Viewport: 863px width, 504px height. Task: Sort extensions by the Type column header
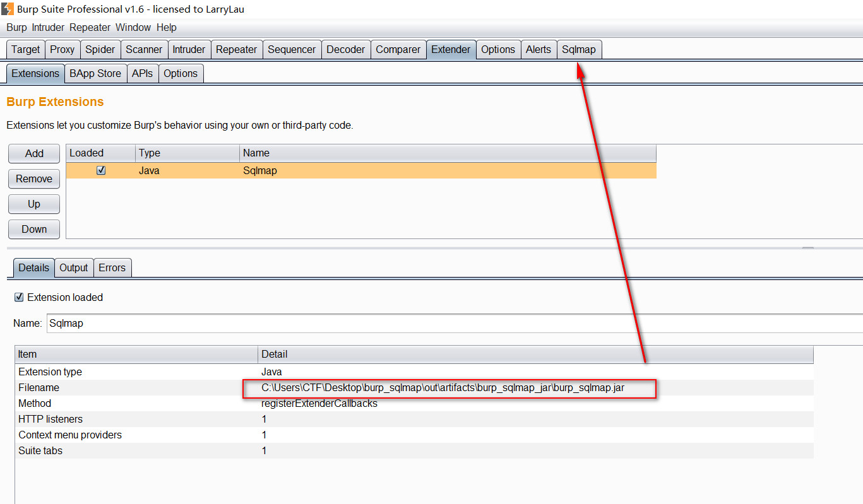tap(187, 153)
